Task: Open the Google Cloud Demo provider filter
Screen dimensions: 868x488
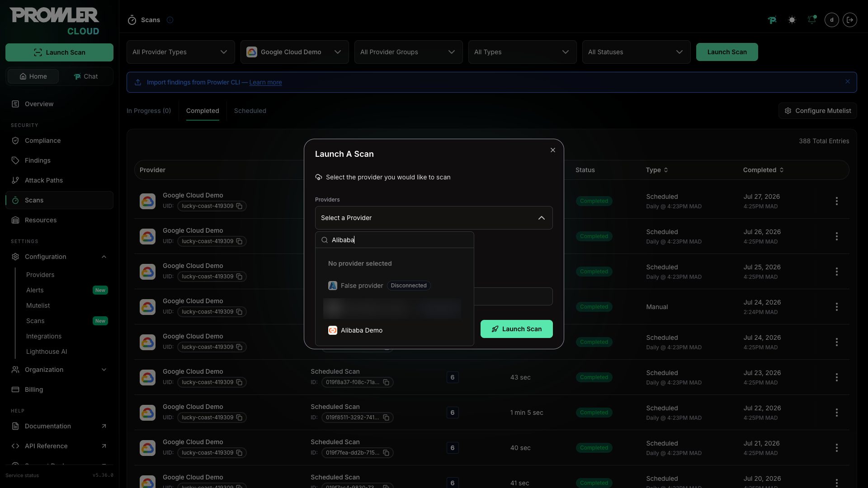Action: pyautogui.click(x=295, y=52)
